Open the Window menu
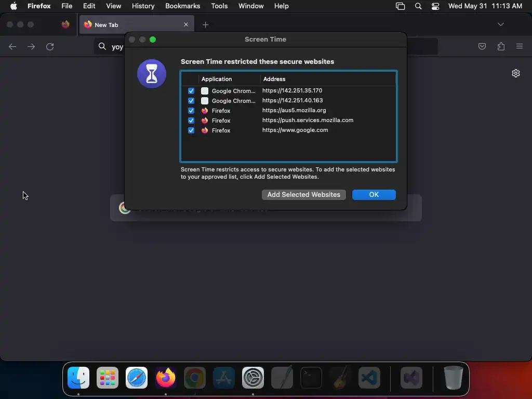Screen dimensions: 532x399 click(x=251, y=6)
